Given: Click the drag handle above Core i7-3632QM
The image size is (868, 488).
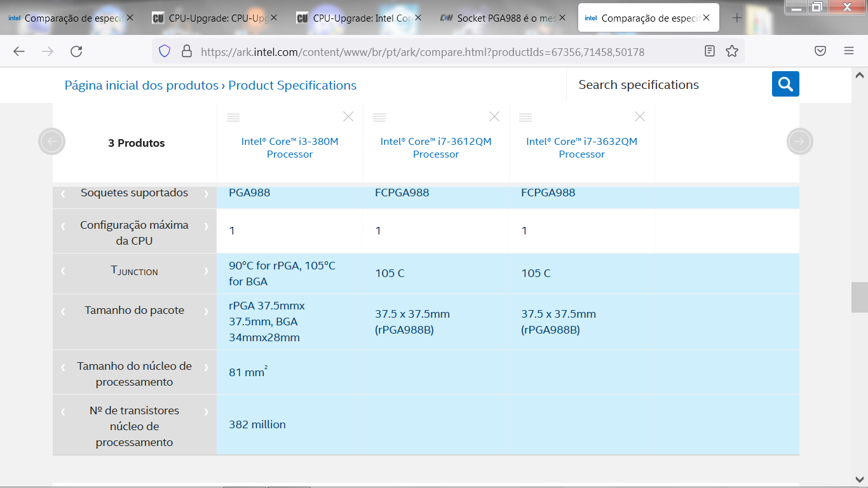Looking at the screenshot, I should 525,117.
